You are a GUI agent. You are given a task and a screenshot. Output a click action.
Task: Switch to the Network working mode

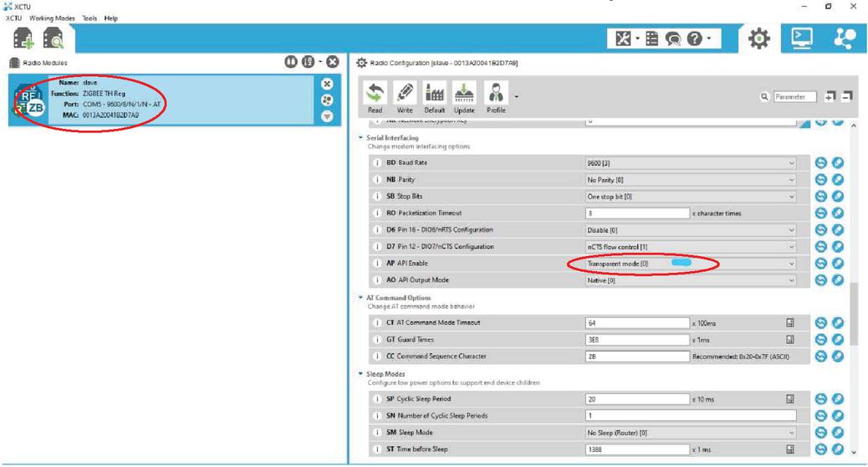coord(845,38)
